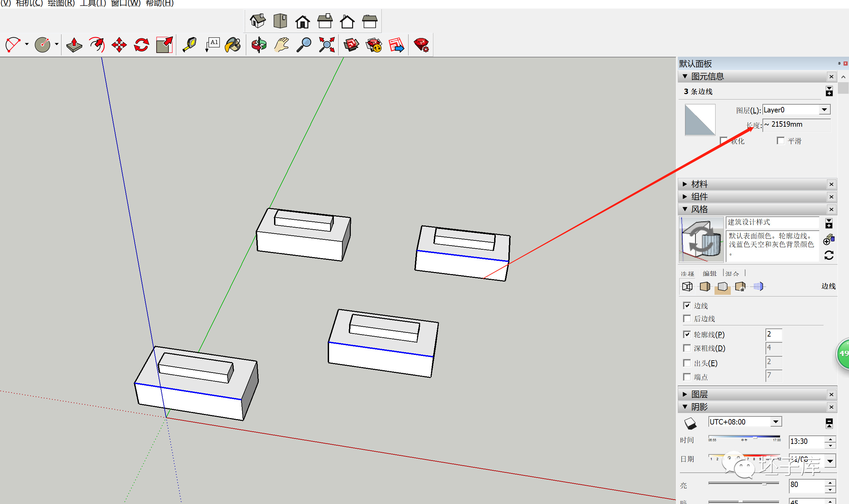Enable the 端点 endpoints checkbox
Screen dimensions: 849x504
tap(687, 377)
